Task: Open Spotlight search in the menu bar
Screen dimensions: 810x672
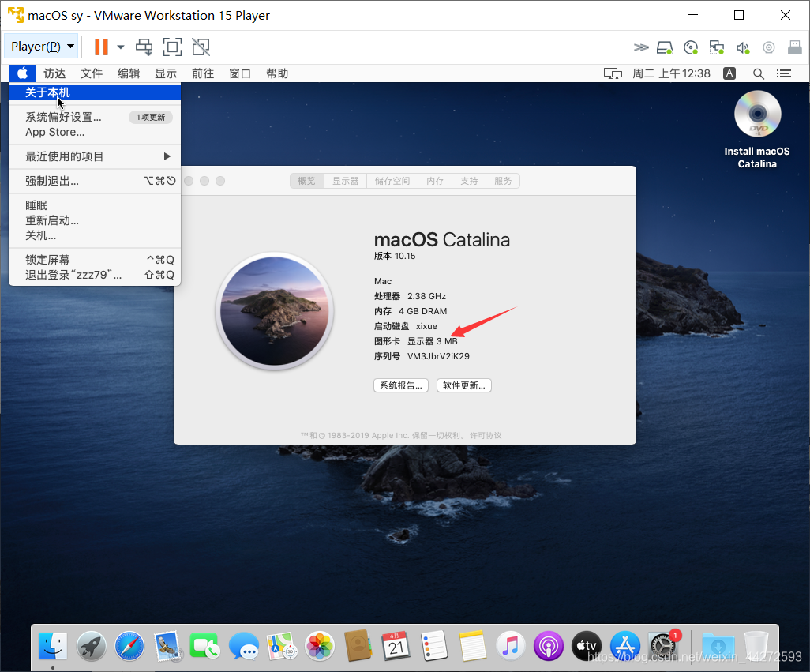Action: click(758, 73)
